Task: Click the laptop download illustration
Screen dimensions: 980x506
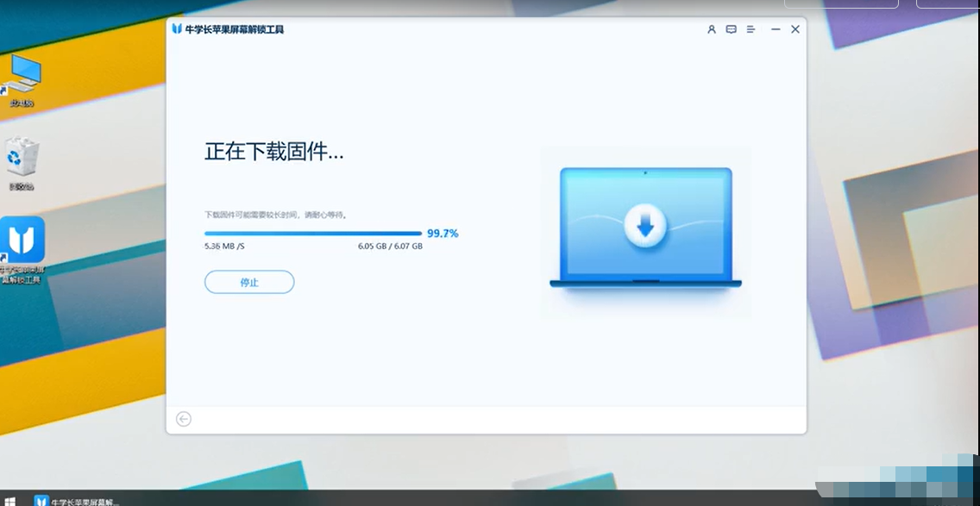Action: pos(645,228)
